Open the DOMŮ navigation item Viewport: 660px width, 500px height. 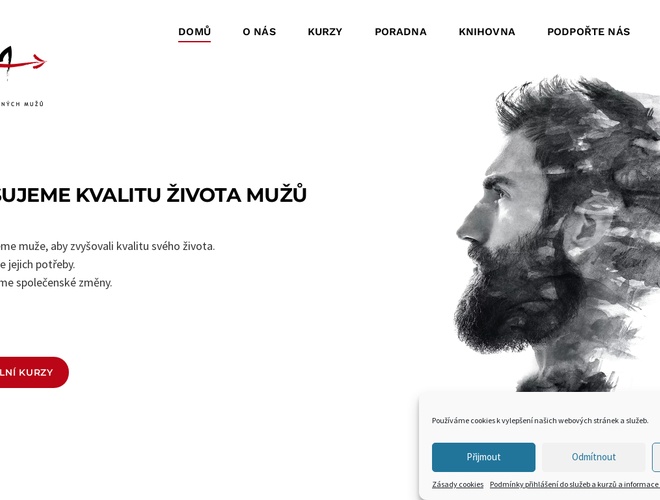pos(194,32)
